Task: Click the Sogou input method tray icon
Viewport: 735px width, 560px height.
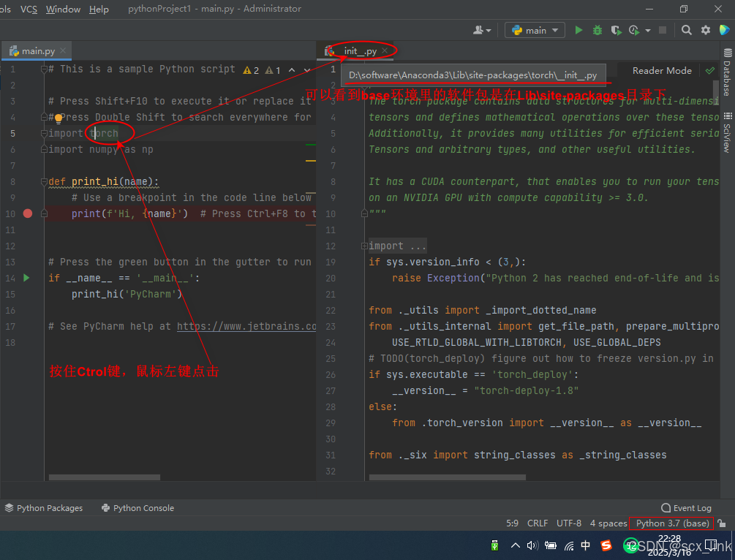Action: [x=606, y=545]
